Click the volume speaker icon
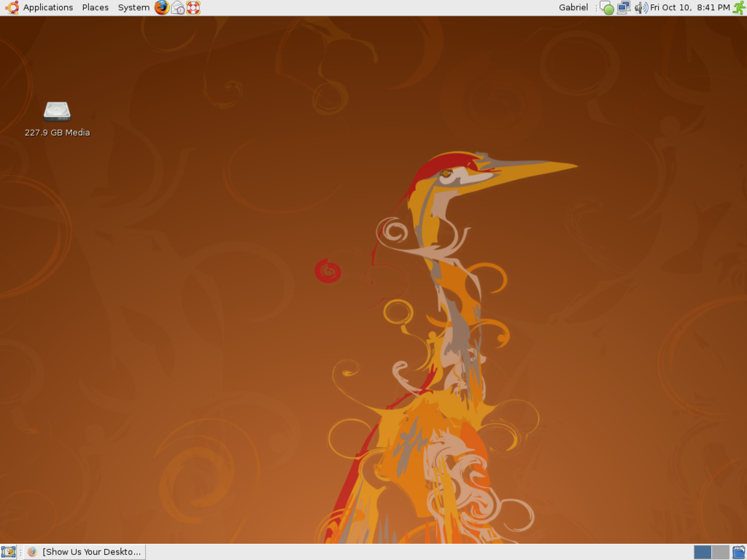Viewport: 747px width, 560px height. point(641,7)
